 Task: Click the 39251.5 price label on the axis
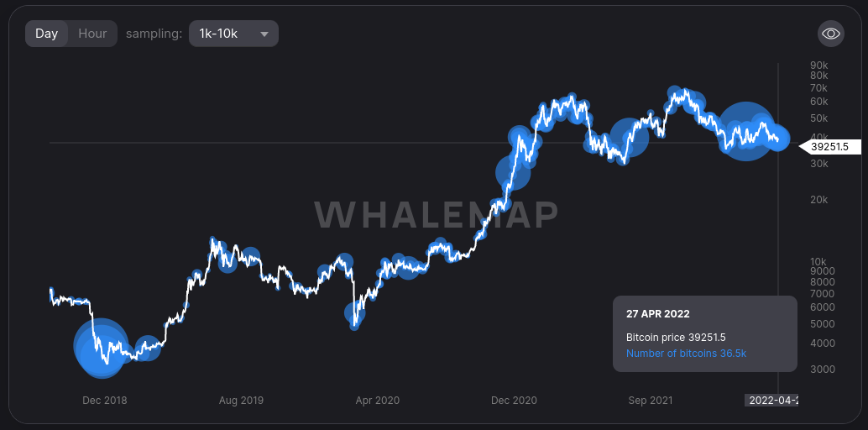[x=830, y=147]
